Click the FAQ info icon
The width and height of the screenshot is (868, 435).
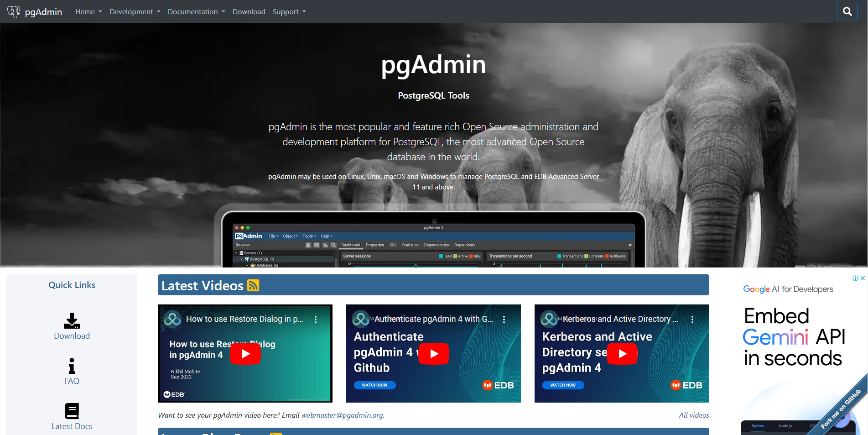click(72, 366)
